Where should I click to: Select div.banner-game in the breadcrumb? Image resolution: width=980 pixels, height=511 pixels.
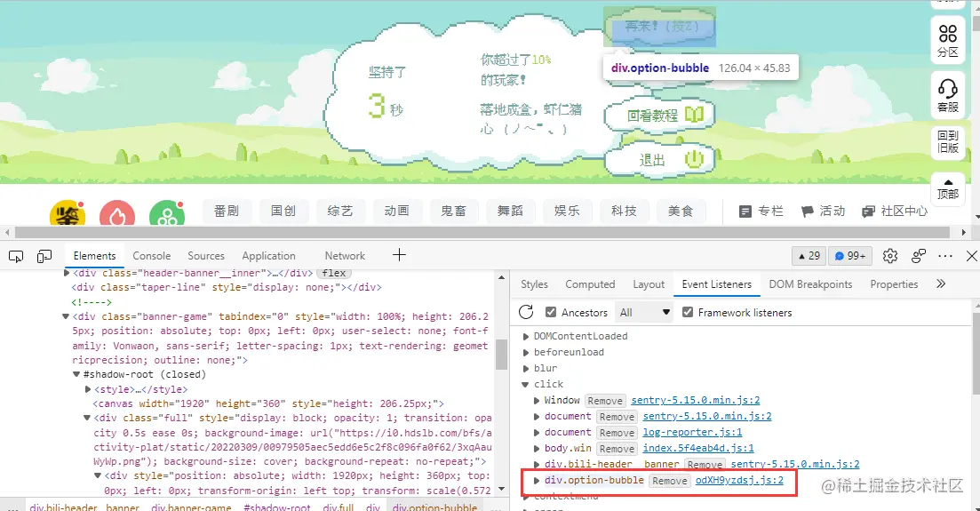191,507
